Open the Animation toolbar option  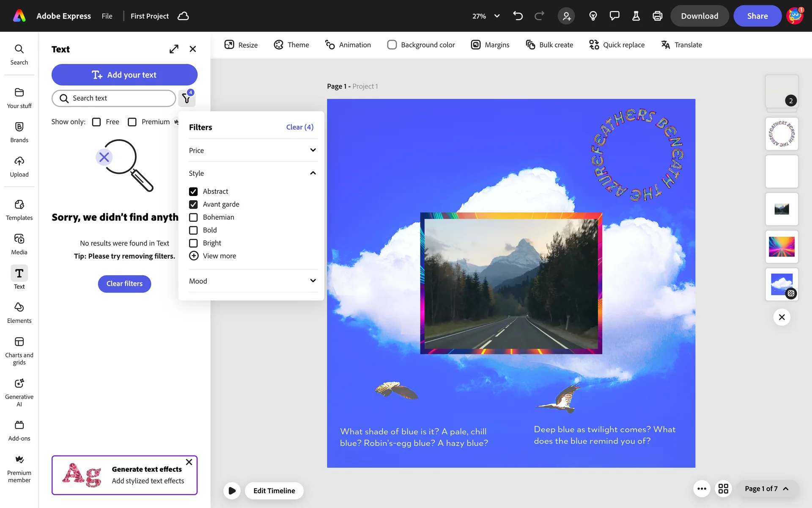point(348,45)
